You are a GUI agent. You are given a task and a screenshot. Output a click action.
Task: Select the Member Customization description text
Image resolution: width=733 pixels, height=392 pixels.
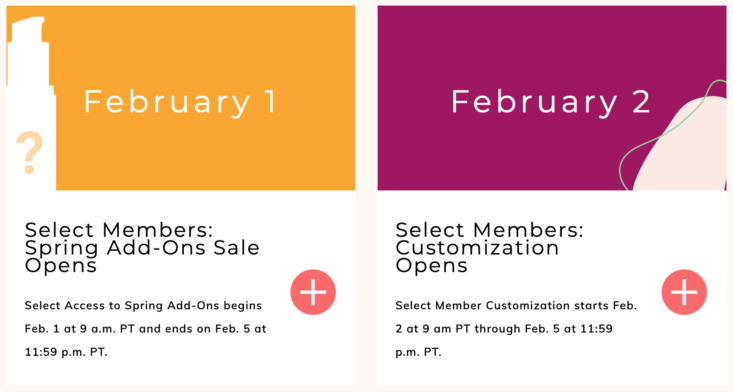[516, 328]
